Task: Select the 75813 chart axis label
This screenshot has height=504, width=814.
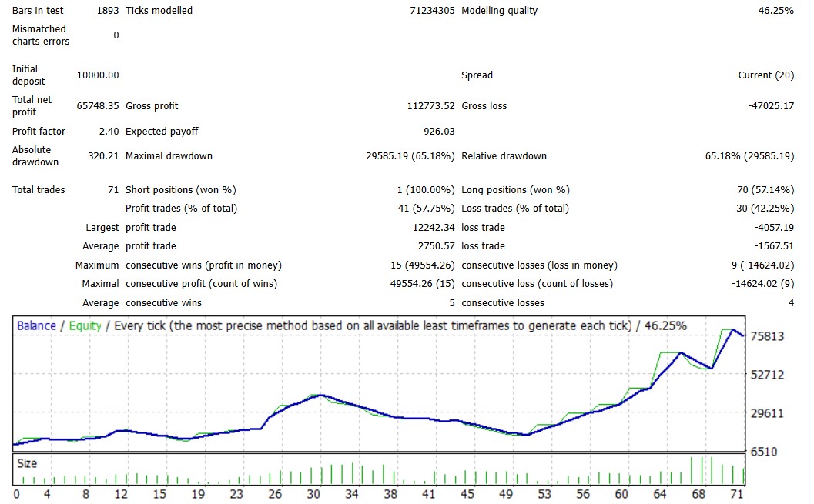Action: pos(767,336)
